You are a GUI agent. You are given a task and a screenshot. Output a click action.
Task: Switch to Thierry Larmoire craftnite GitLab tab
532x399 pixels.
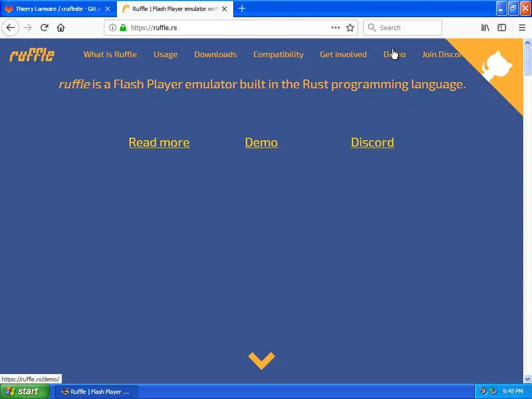[x=58, y=9]
